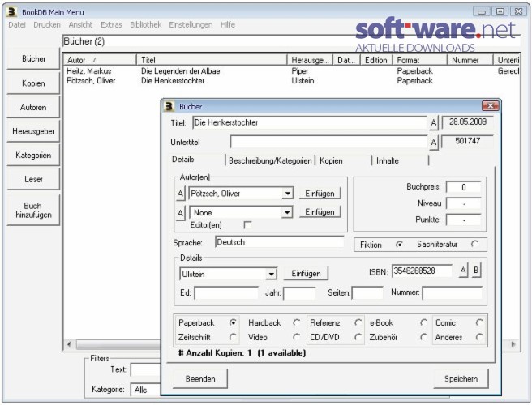Open Kategorie filter dropdown showing Alle
Viewport: 532px width, 405px height.
147,390
